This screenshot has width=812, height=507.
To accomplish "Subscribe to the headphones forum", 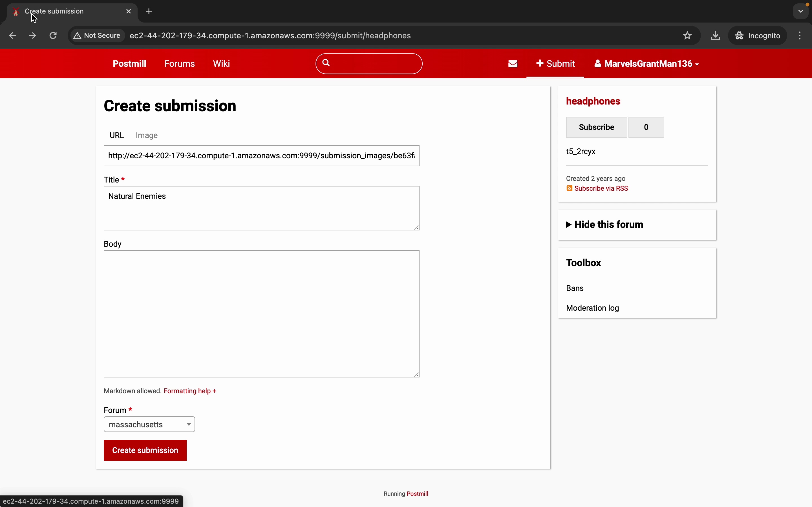I will pos(596,127).
